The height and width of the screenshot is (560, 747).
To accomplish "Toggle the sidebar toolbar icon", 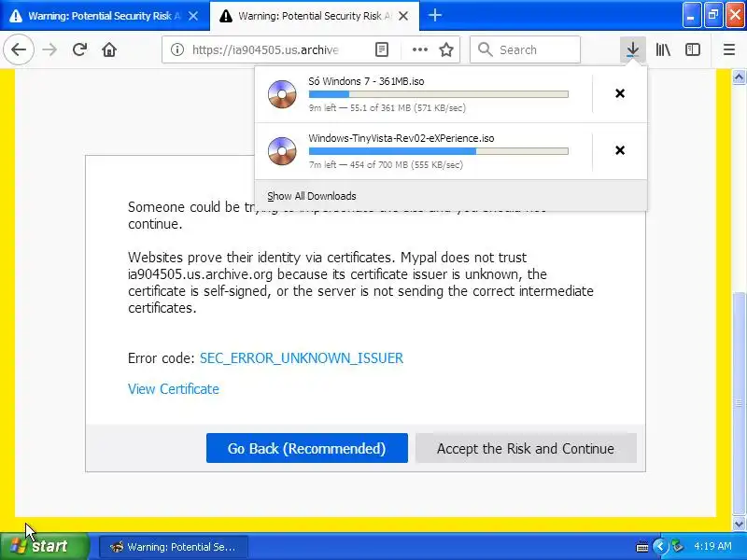I will (x=693, y=49).
